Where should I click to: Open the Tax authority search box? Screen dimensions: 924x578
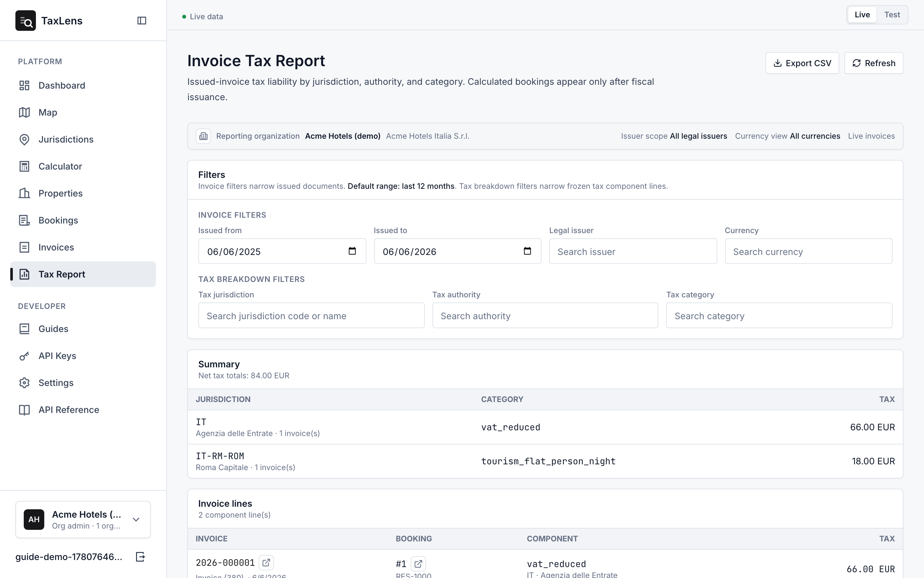[x=545, y=315]
